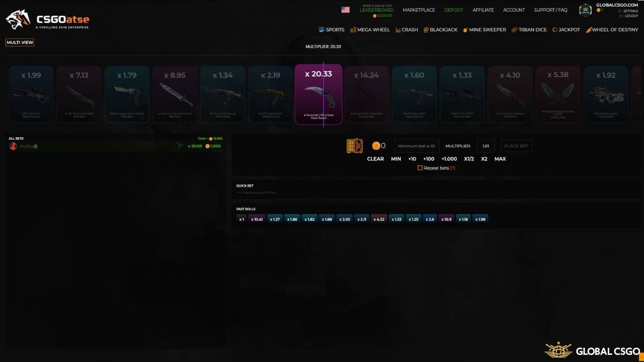Select the x 1.99 skin card
Image resolution: width=644 pixels, height=362 pixels.
tap(31, 95)
